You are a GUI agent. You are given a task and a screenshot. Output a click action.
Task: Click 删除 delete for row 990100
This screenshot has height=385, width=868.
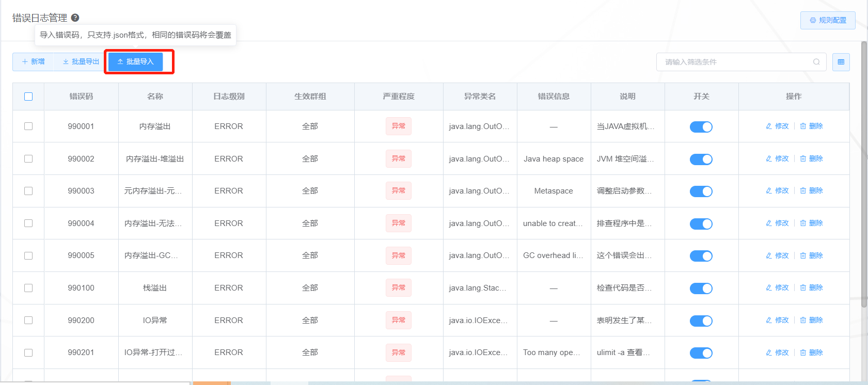811,287
